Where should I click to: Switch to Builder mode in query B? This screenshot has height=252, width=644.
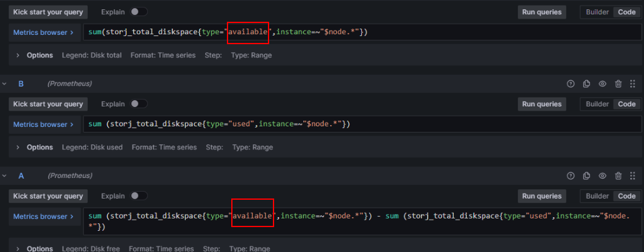pos(597,104)
